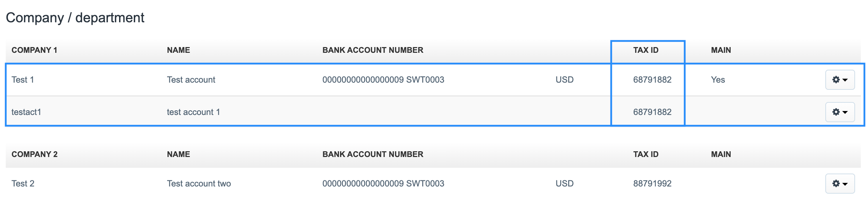The width and height of the screenshot is (868, 217).
Task: Click the "Yes" value in Main column
Action: coord(718,80)
